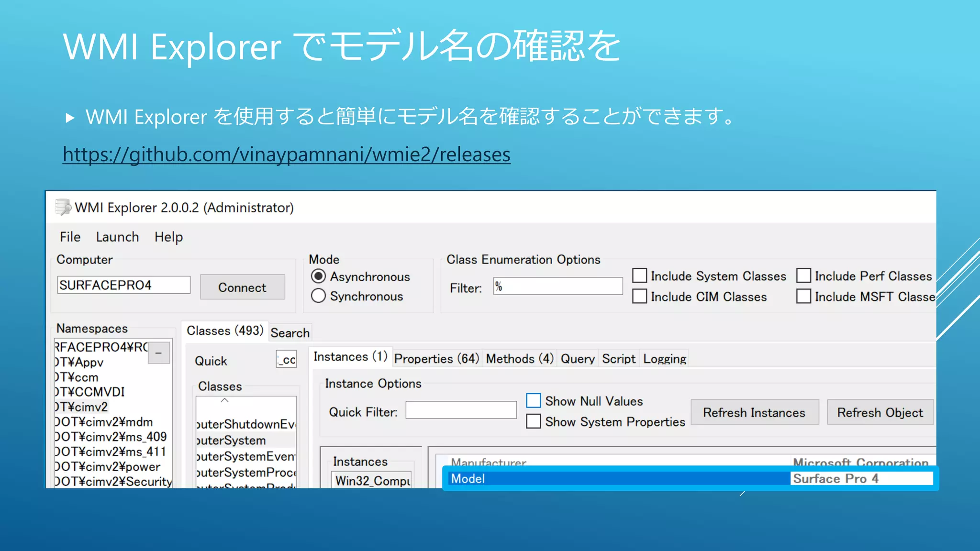Select the cimv2 namespace
This screenshot has height=551, width=980.
81,407
